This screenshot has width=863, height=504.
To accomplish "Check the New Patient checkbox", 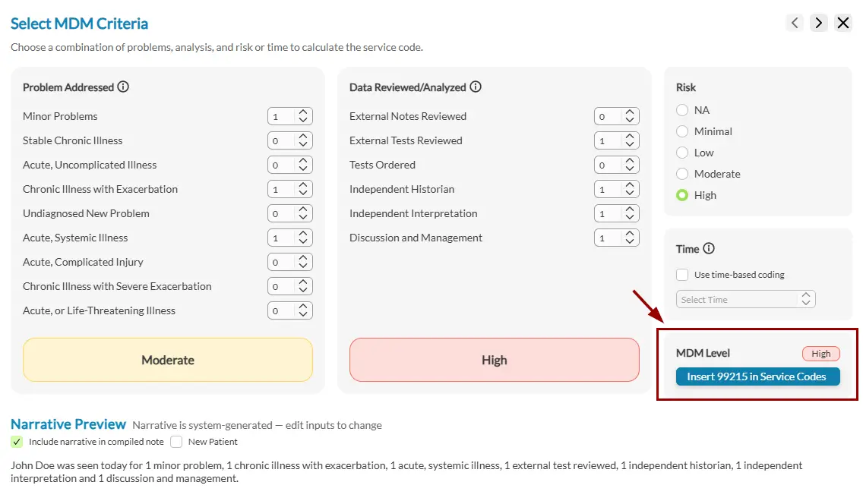I will click(176, 442).
